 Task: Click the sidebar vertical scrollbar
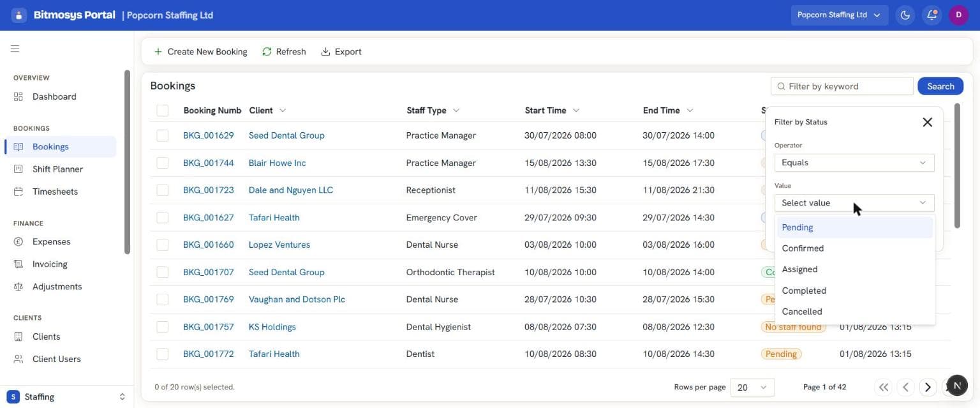click(x=128, y=163)
